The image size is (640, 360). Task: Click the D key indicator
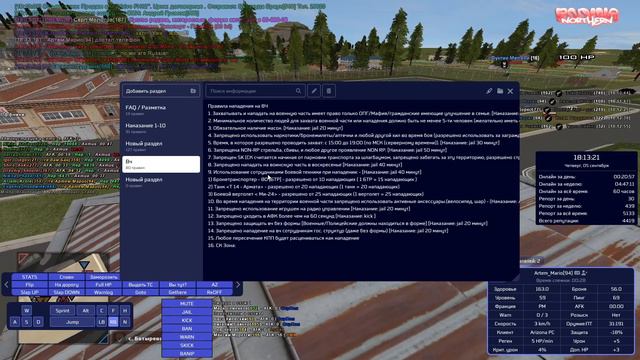38,322
